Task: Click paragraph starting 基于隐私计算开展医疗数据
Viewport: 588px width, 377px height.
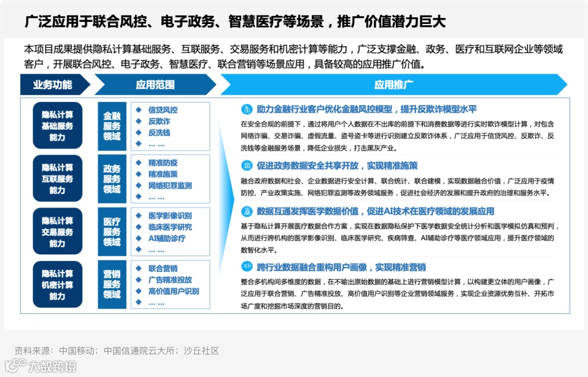Action: pyautogui.click(x=399, y=238)
